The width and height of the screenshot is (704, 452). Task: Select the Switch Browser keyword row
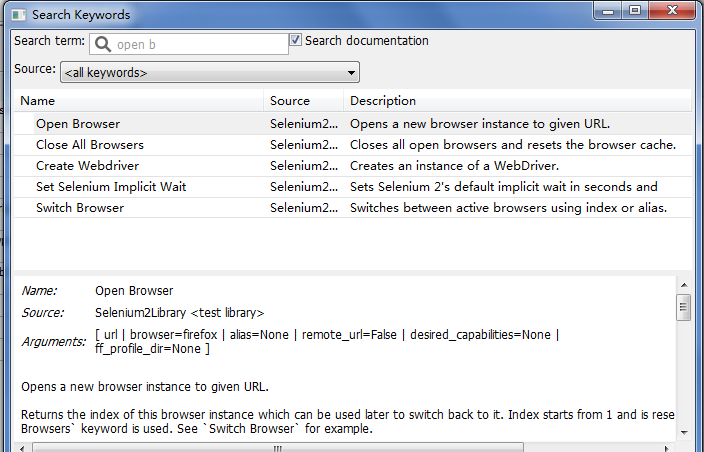click(353, 208)
